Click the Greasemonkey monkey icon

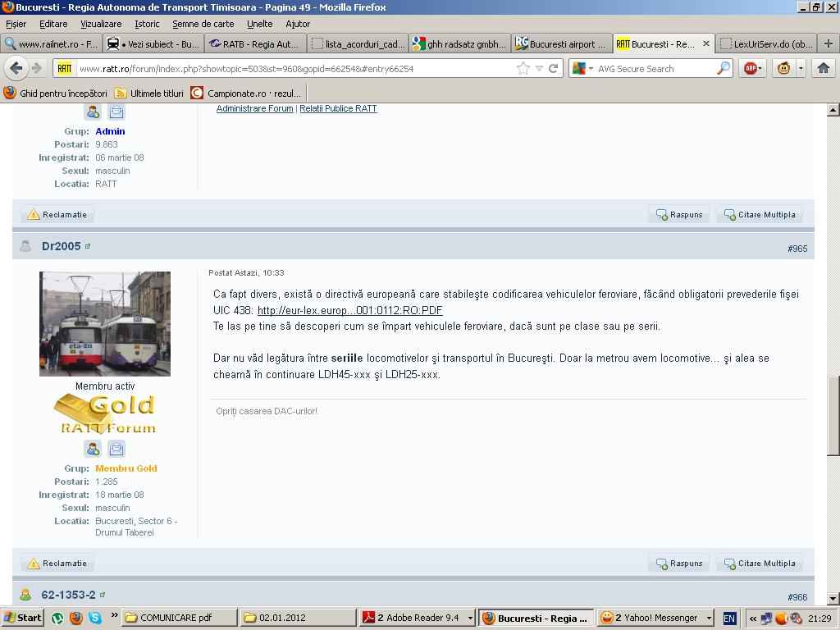coord(783,68)
